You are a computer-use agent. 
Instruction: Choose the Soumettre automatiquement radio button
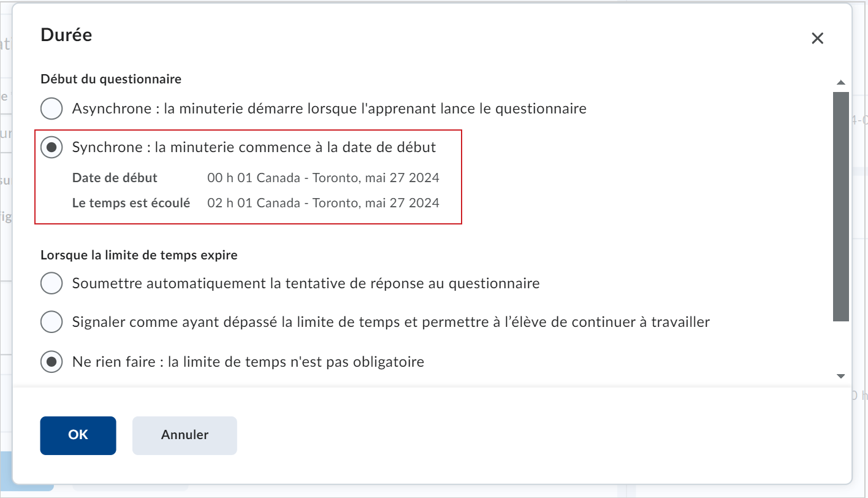coord(51,283)
